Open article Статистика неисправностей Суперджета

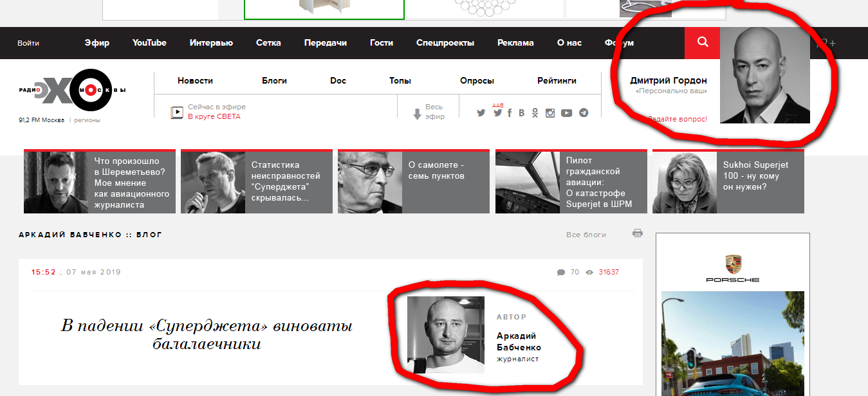pyautogui.click(x=257, y=182)
